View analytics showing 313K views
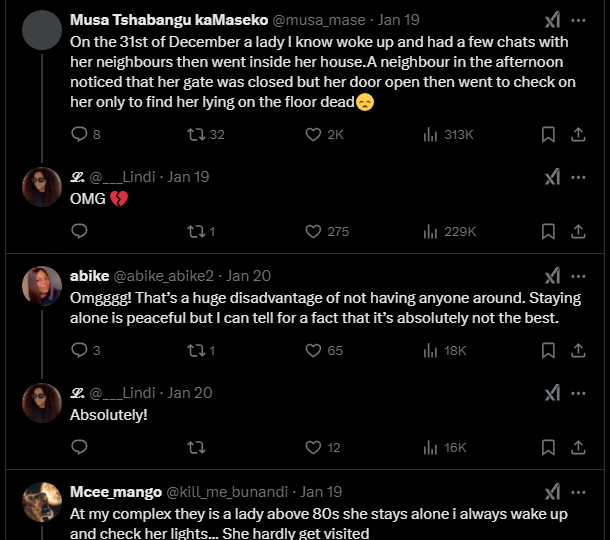The height and width of the screenshot is (540, 610). [431, 134]
